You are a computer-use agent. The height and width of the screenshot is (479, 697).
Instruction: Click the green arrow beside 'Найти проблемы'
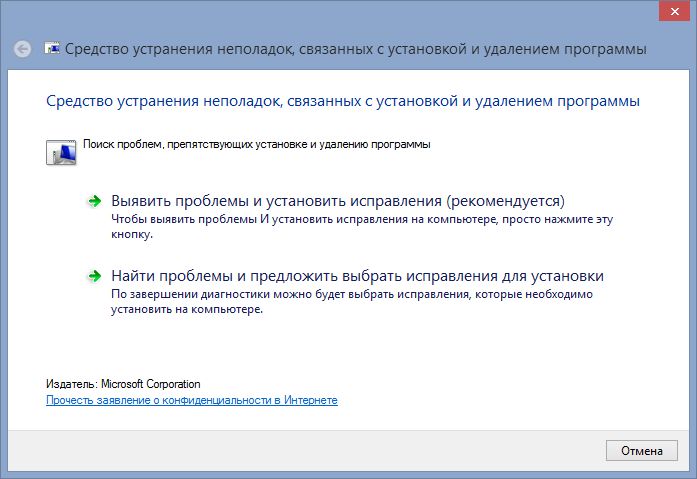[x=95, y=275]
